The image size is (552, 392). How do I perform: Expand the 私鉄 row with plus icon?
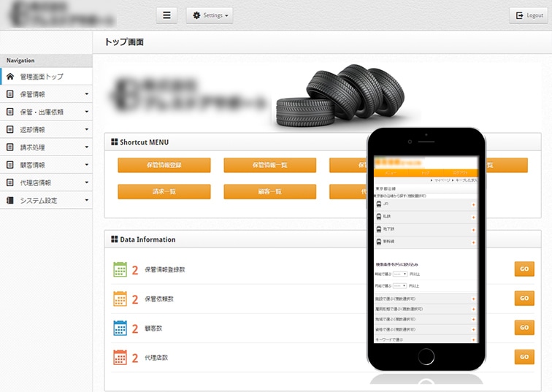click(473, 218)
